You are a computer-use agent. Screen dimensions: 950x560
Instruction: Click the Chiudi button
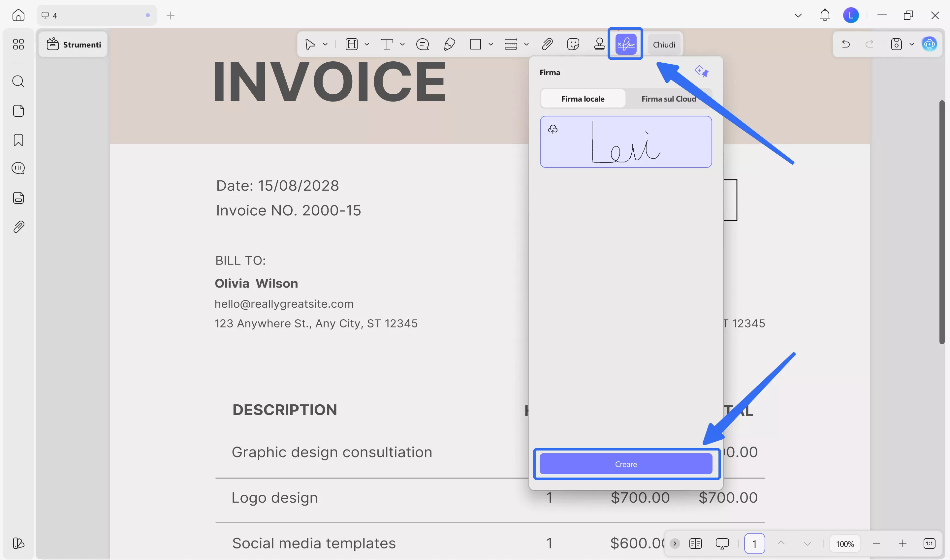tap(664, 45)
